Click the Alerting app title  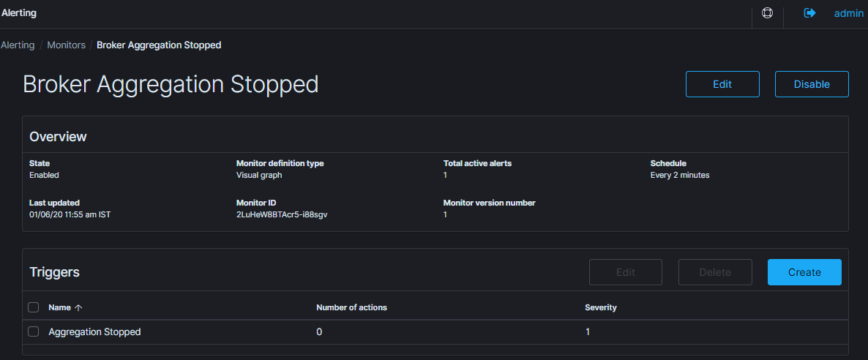point(19,13)
